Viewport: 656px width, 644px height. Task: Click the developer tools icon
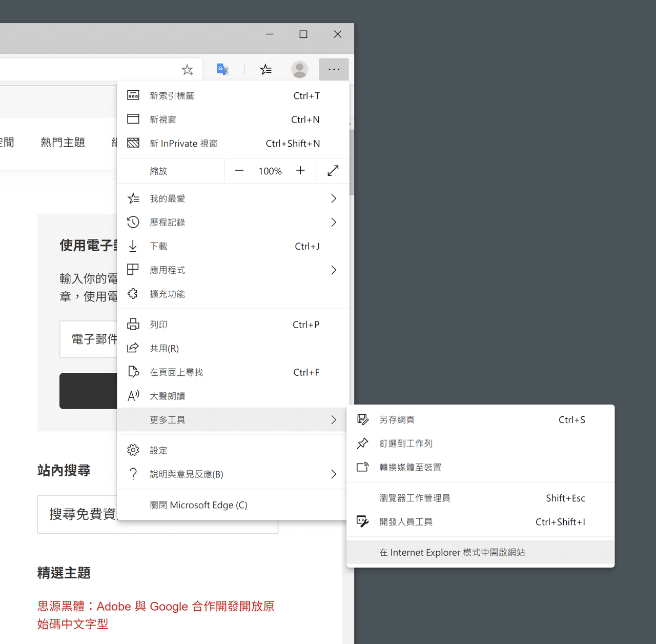click(x=363, y=521)
